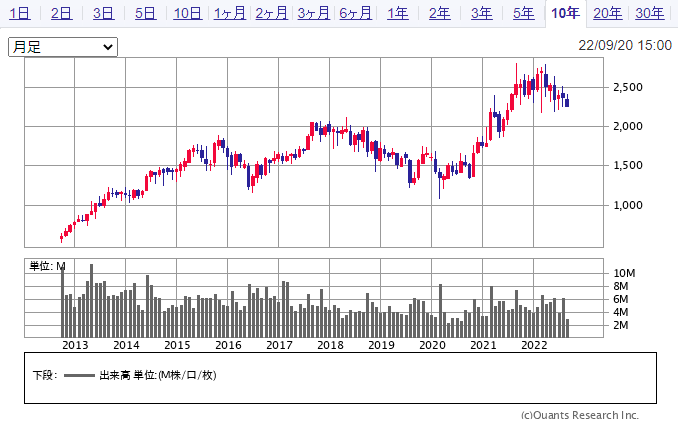Open the 3日 chart tab
678x423 pixels.
(103, 13)
